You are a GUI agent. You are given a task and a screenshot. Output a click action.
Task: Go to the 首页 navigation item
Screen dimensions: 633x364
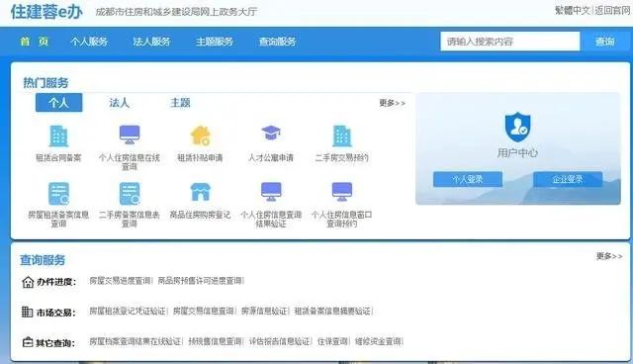(35, 42)
